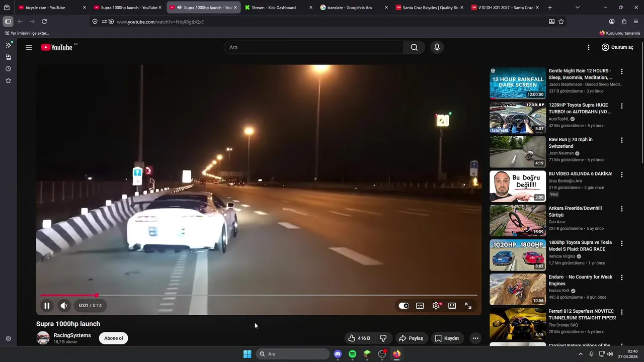Viewport: 644px width, 362px height.
Task: Open site permissions icon in address bar
Action: (104, 22)
